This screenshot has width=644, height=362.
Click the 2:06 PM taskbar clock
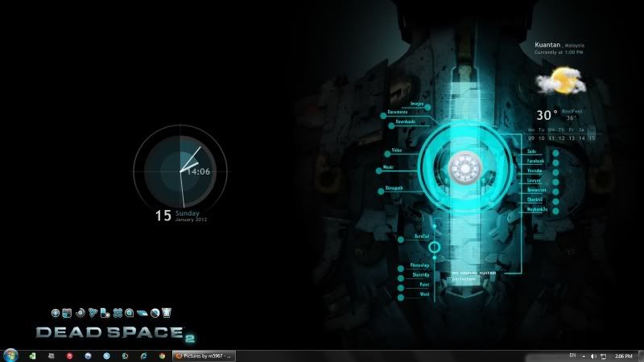pos(623,356)
